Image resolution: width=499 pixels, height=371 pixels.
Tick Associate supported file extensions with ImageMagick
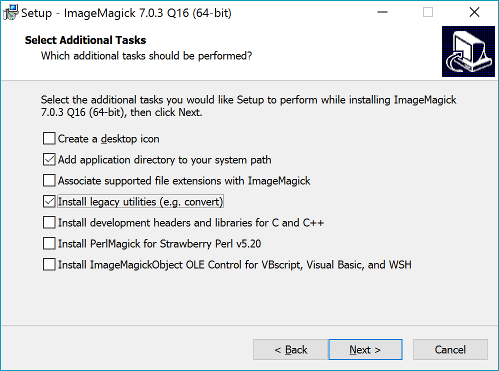click(49, 180)
